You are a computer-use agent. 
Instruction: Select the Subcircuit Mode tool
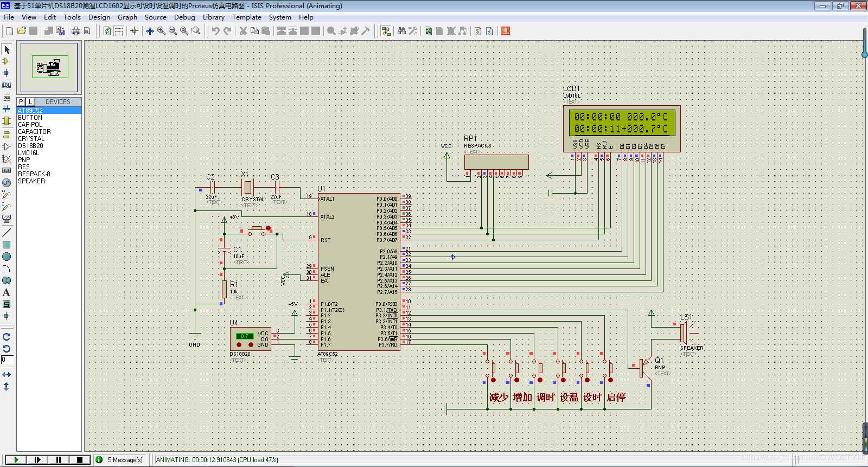coord(7,120)
